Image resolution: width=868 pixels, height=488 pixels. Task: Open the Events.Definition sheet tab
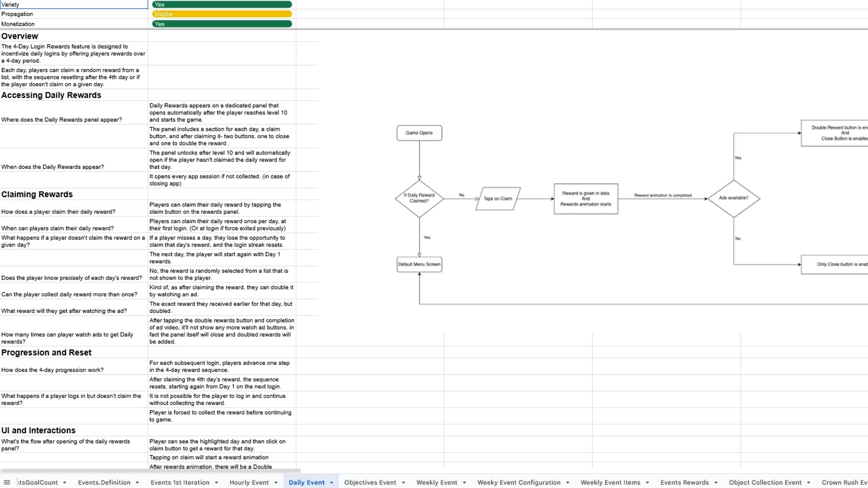(104, 483)
